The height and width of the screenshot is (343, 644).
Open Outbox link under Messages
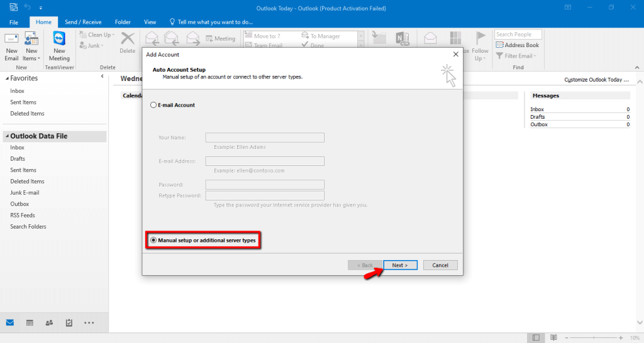[539, 124]
